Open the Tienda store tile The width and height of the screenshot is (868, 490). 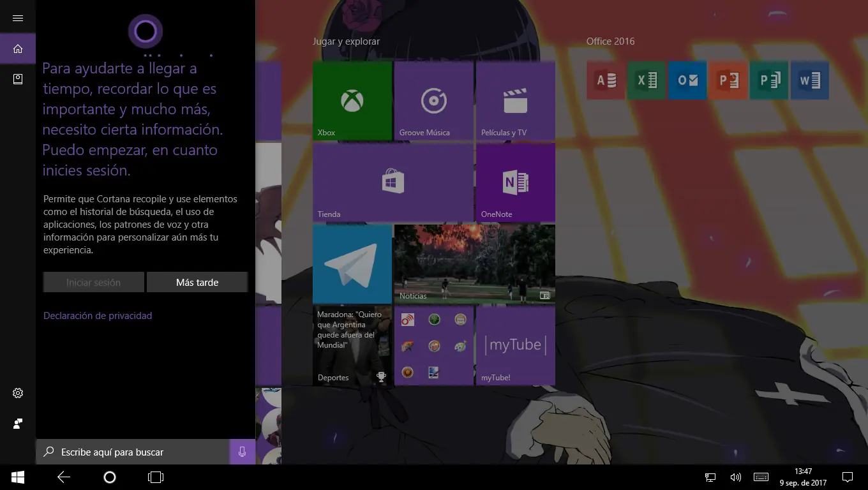(x=393, y=182)
